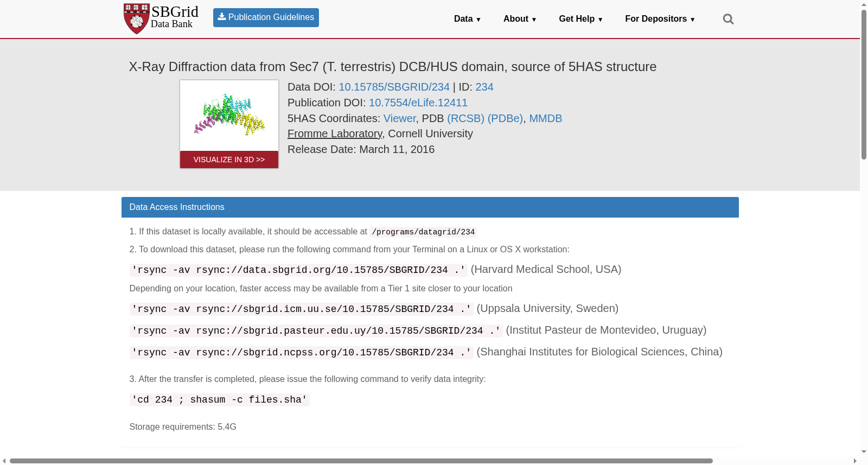
Task: Click the protein structure thumbnail image
Action: click(229, 116)
